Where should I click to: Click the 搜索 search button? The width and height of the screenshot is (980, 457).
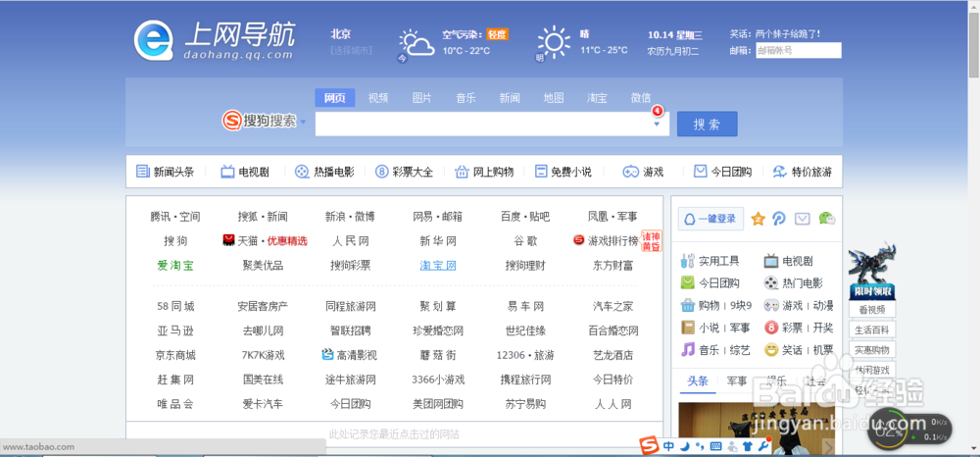[707, 124]
